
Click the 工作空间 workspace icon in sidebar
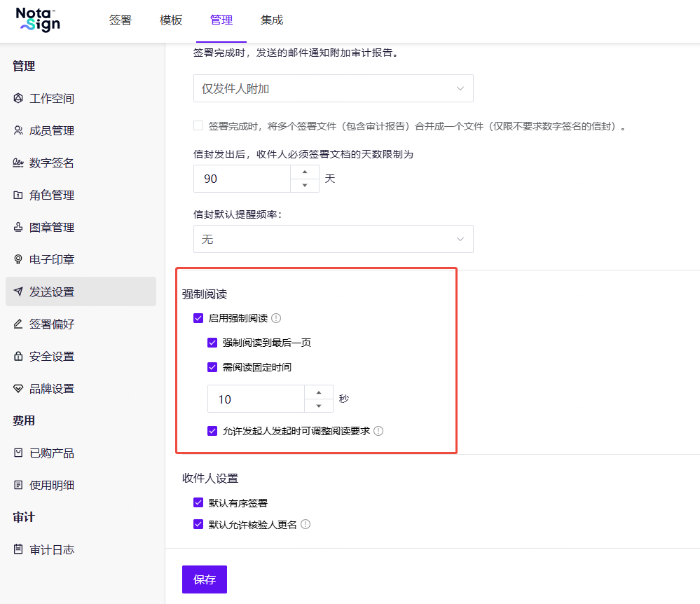click(18, 98)
